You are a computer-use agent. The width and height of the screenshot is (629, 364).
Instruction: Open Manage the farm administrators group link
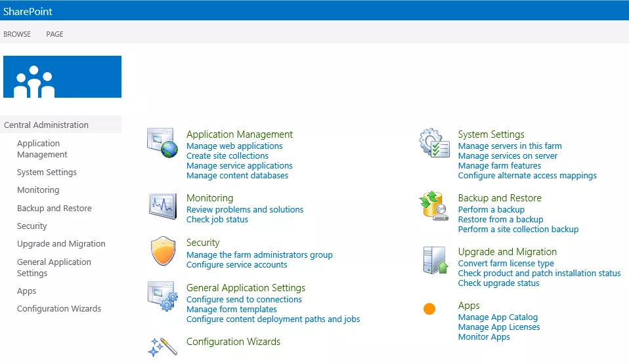click(259, 254)
